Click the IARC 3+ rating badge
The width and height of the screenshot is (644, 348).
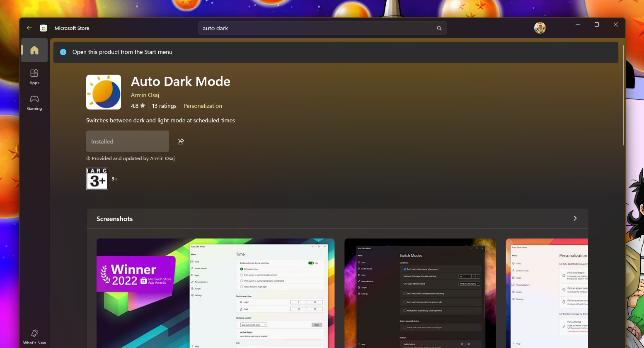point(97,179)
